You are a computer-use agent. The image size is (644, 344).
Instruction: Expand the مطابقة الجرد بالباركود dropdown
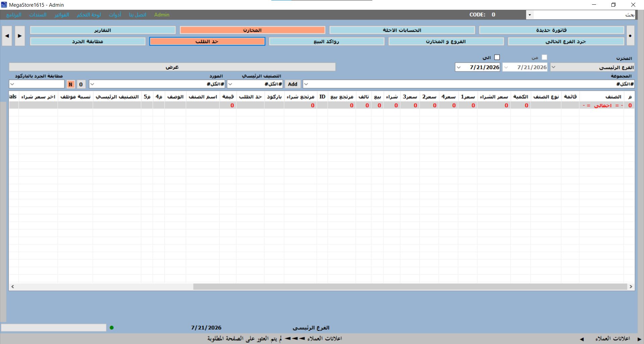coord(12,84)
